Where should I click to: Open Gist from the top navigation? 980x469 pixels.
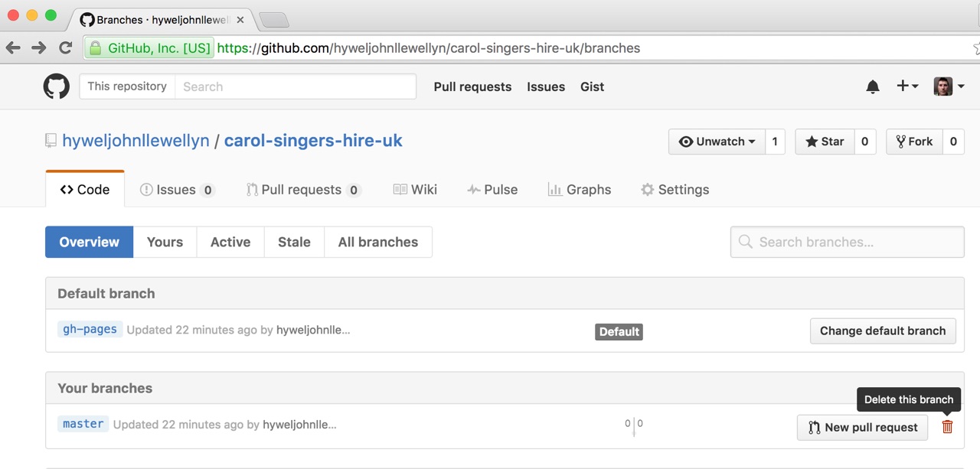592,86
